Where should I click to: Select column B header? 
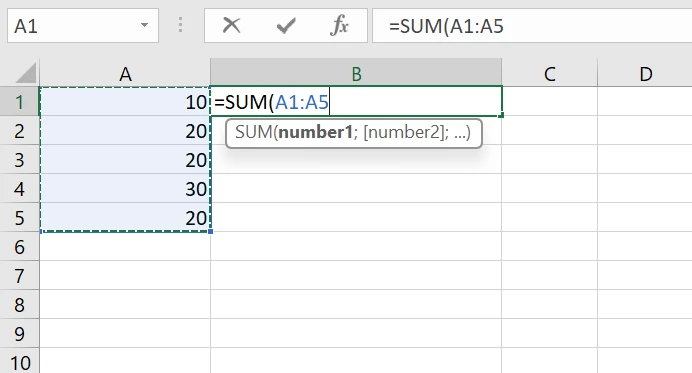(356, 73)
